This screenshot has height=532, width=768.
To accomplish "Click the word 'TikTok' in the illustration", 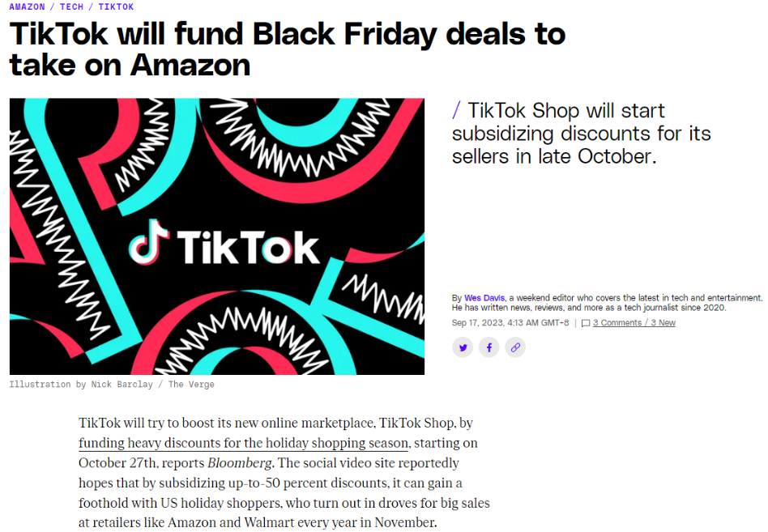I will 248,247.
